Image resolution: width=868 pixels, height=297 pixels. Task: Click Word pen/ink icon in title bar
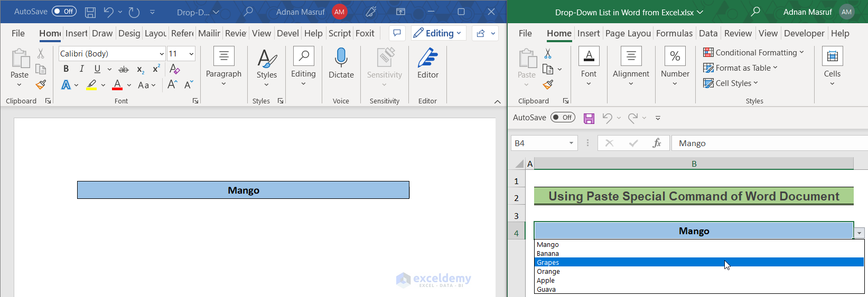[x=371, y=12]
